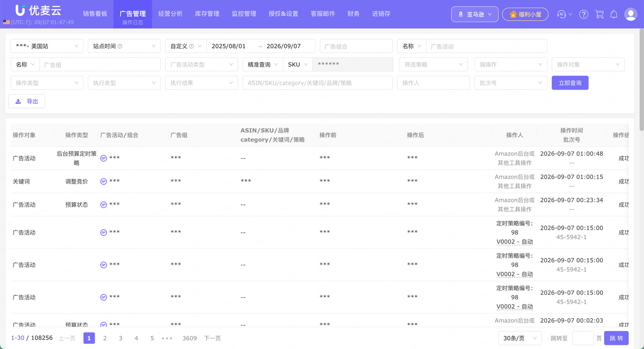Open the 进销存 menu

pos(381,14)
